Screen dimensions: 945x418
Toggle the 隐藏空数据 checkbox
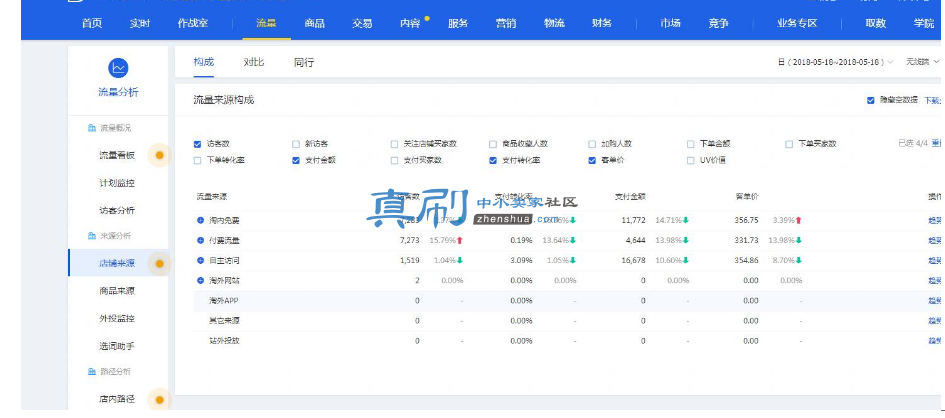[870, 100]
